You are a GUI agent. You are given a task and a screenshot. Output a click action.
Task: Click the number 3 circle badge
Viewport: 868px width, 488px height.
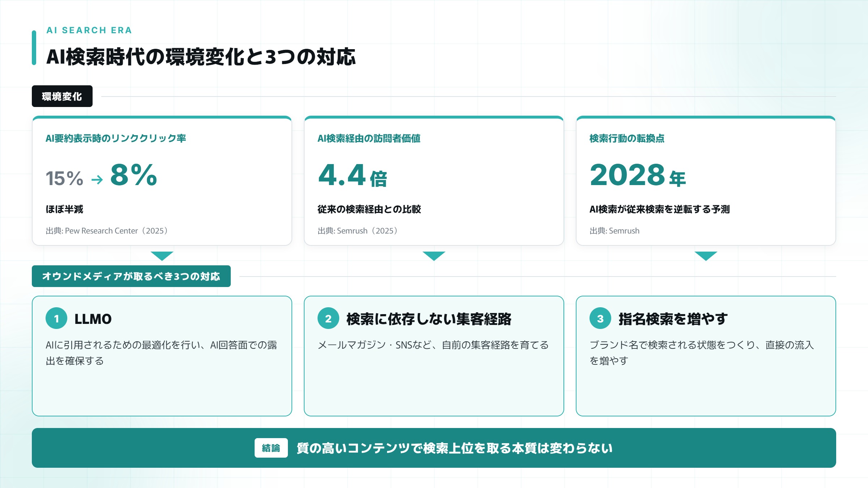click(600, 318)
